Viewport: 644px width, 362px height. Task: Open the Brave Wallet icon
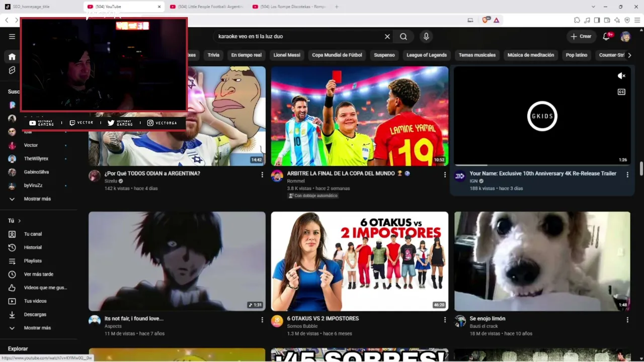point(607,20)
